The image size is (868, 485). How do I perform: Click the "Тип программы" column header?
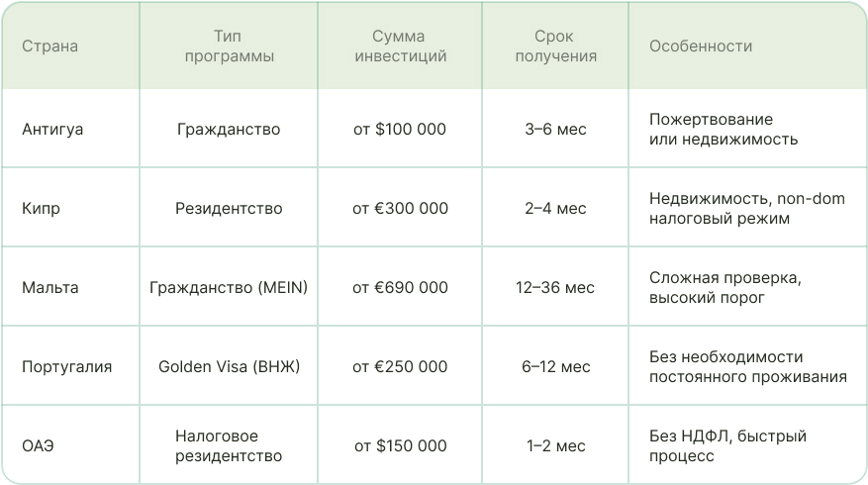(x=229, y=47)
